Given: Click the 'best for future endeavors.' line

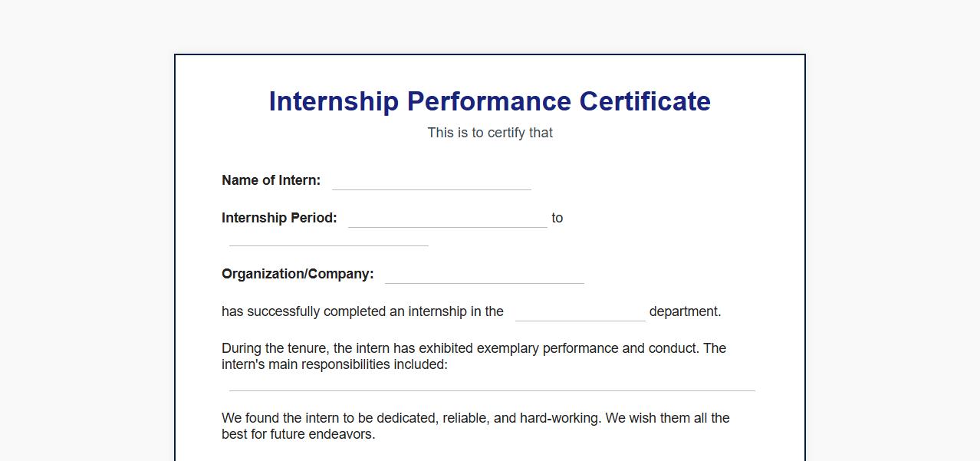Looking at the screenshot, I should tap(298, 434).
